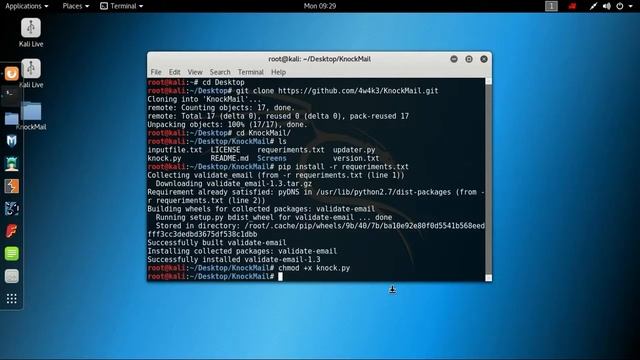Open the clock showing Mon 09:29

(320, 6)
